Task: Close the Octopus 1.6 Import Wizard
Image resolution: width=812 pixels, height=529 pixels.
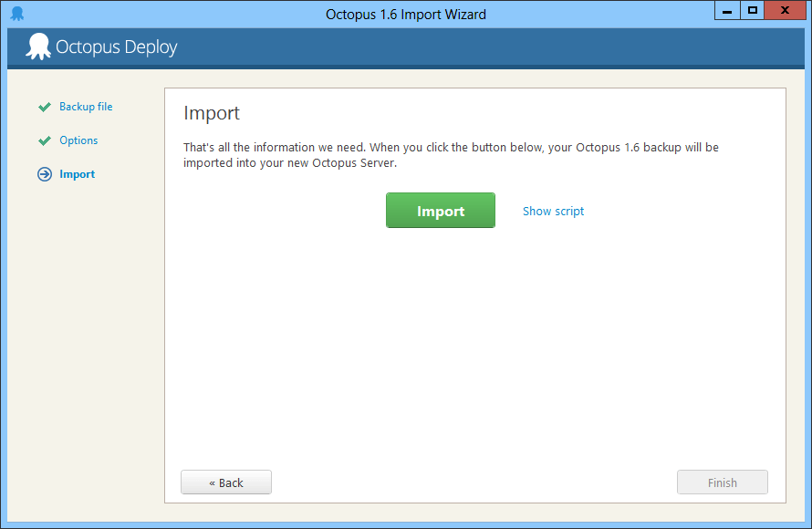Action: coord(786,11)
